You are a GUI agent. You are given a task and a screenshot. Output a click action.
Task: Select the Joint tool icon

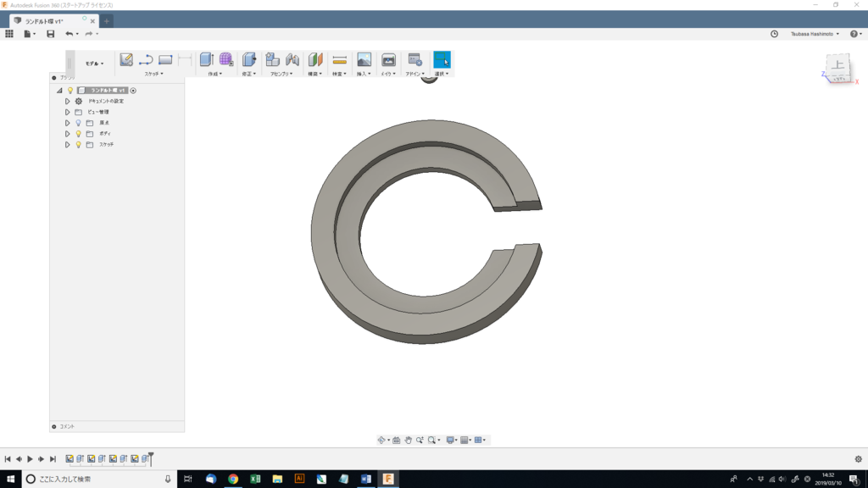[x=292, y=60]
